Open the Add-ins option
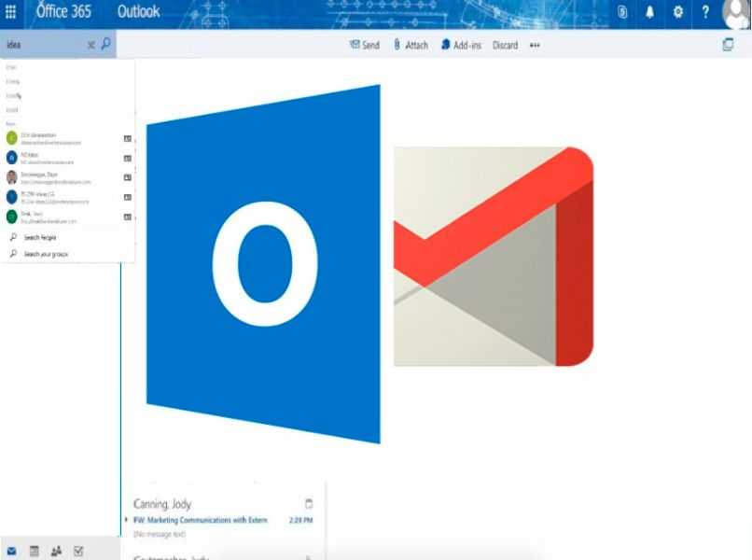Screen dimensions: 752x560 click(x=462, y=44)
